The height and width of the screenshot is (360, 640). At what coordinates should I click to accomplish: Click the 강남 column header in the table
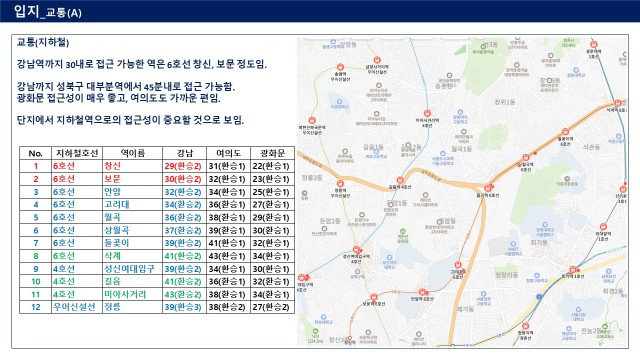(184, 153)
